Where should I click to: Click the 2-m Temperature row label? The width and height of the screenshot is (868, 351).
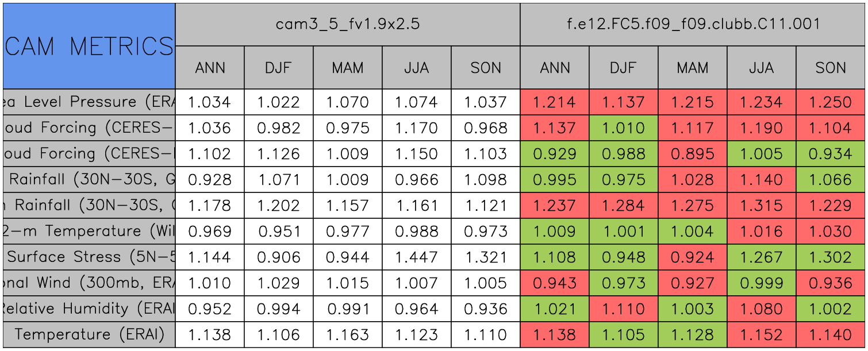(89, 231)
